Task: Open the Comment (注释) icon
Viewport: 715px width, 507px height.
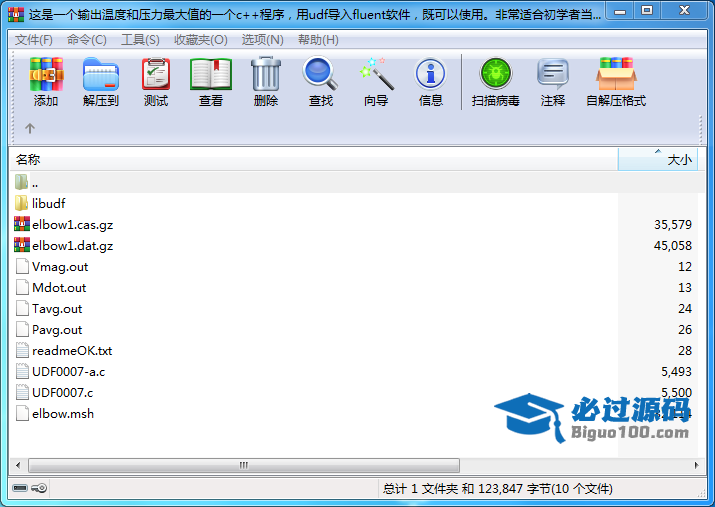Action: pyautogui.click(x=553, y=74)
